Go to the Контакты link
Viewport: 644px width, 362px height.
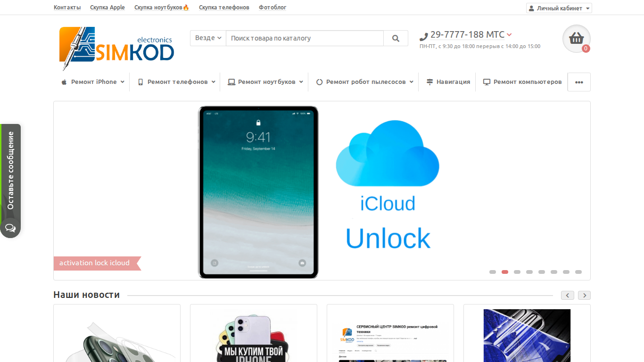pos(67,8)
